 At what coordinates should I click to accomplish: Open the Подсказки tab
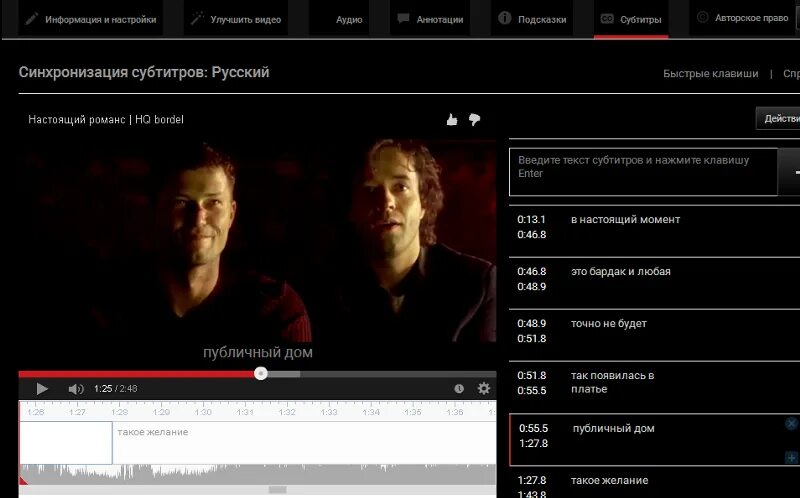[532, 19]
